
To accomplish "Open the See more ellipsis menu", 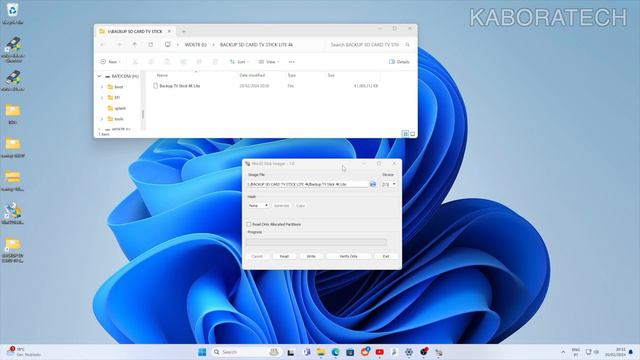I will (291, 62).
